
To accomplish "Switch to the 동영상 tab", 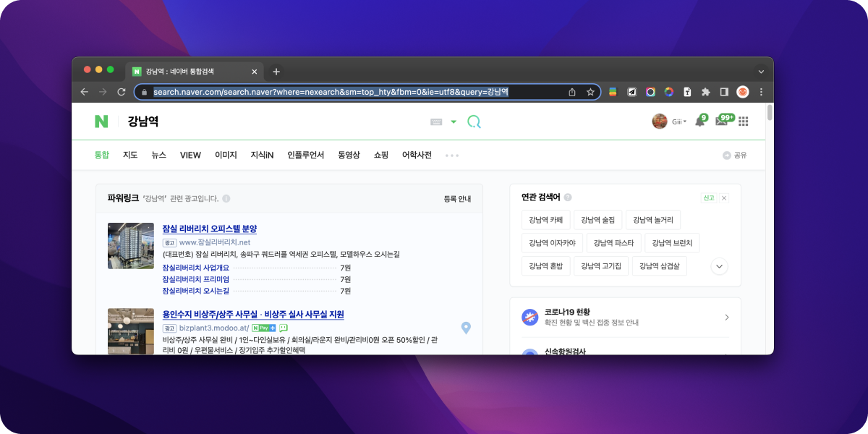I will [x=349, y=155].
